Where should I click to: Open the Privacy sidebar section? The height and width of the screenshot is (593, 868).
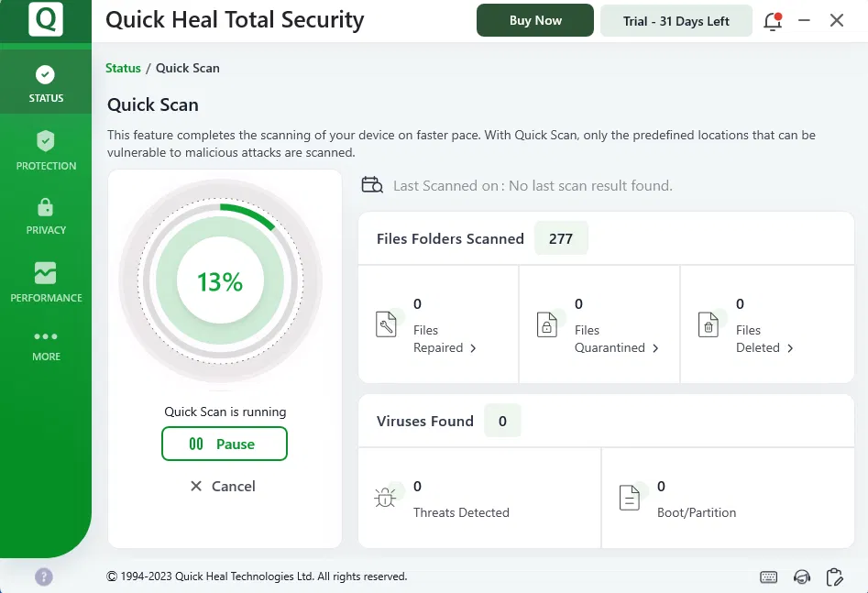click(x=46, y=215)
